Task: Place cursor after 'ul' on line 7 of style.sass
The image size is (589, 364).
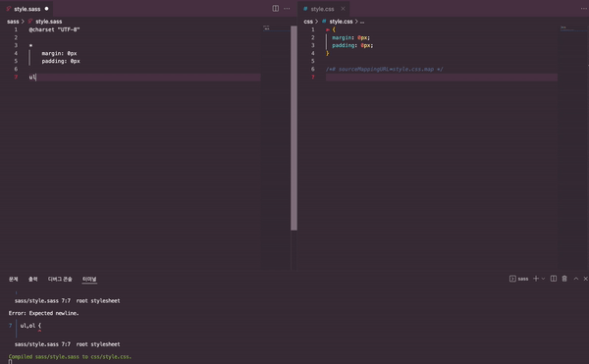Action: 36,77
